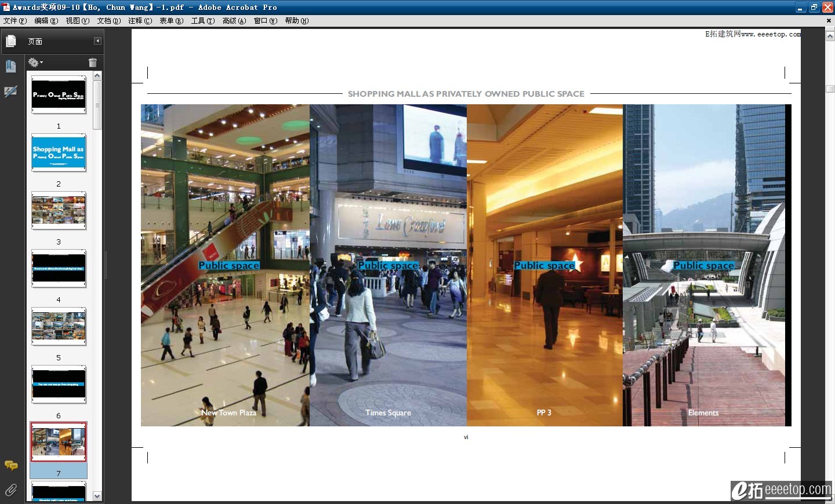Click the thumbnail panel scrollbar thumb
835x504 pixels.
pyautogui.click(x=97, y=105)
